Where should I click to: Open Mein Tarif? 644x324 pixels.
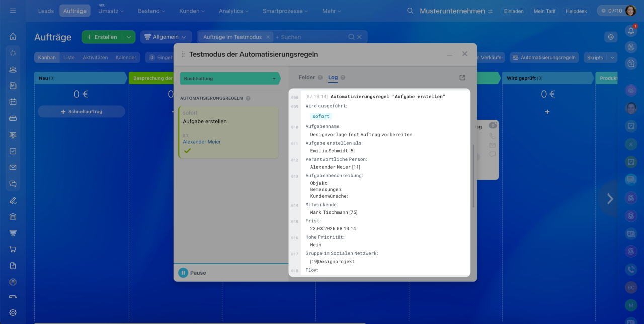[544, 11]
